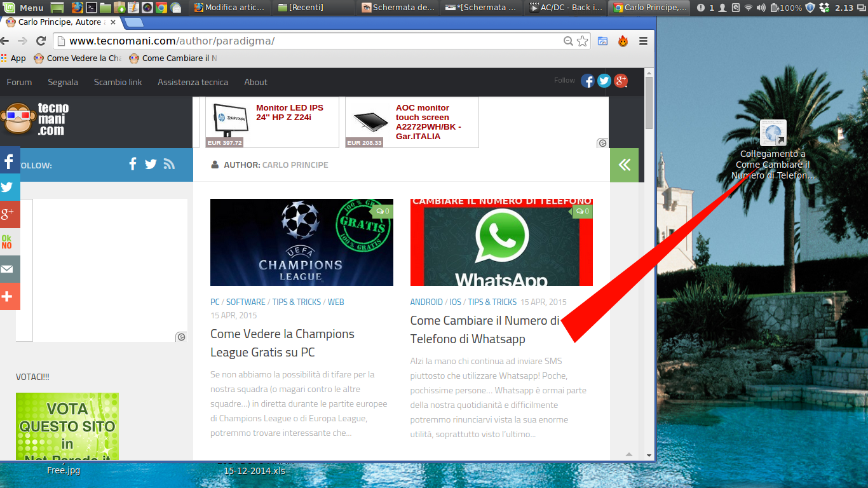Open the App bookmarks shortcut

13,58
